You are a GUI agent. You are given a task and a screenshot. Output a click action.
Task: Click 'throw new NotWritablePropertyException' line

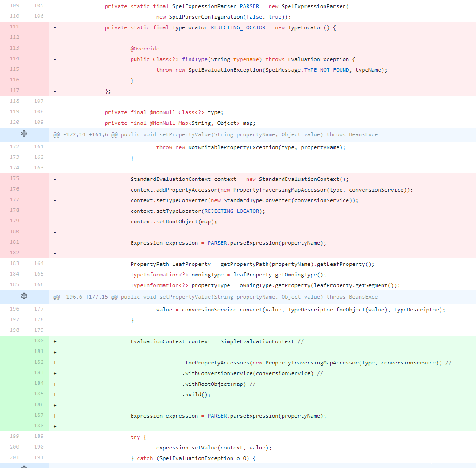[x=251, y=147]
